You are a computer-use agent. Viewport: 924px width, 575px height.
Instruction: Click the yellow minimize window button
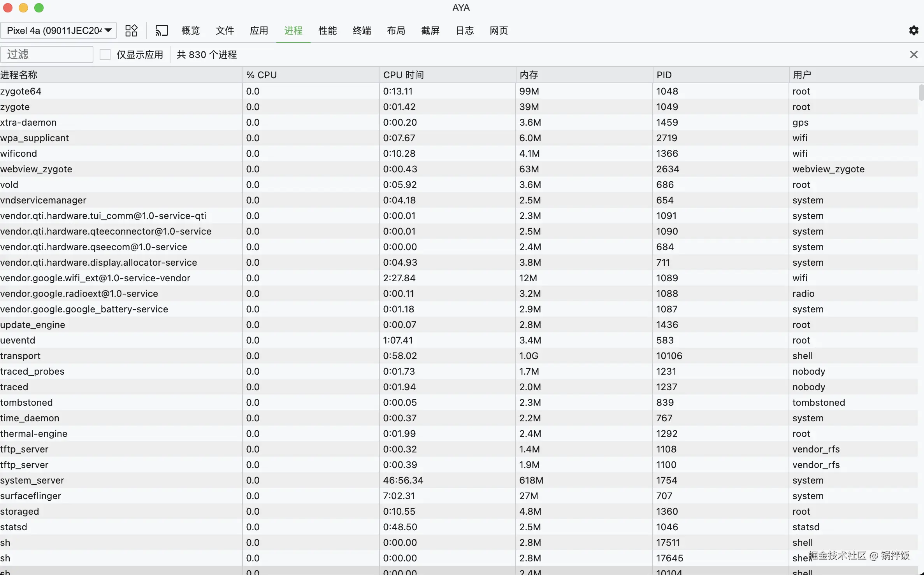23,8
